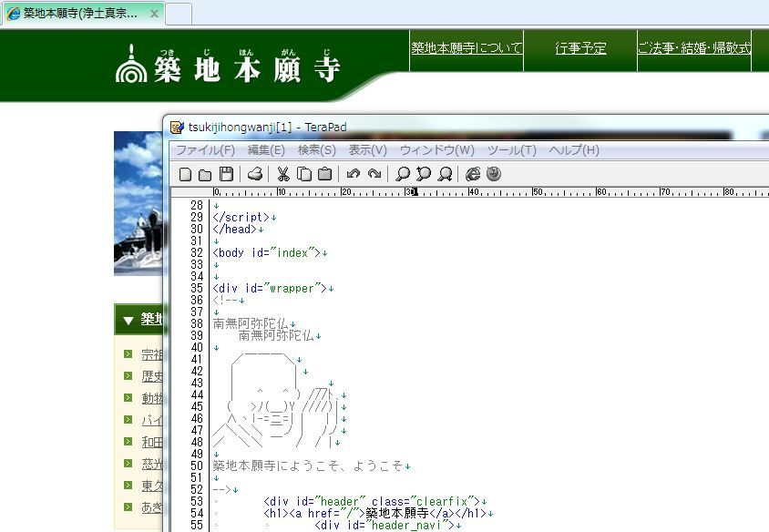Click the Find previous magnifier icon

tap(424, 174)
